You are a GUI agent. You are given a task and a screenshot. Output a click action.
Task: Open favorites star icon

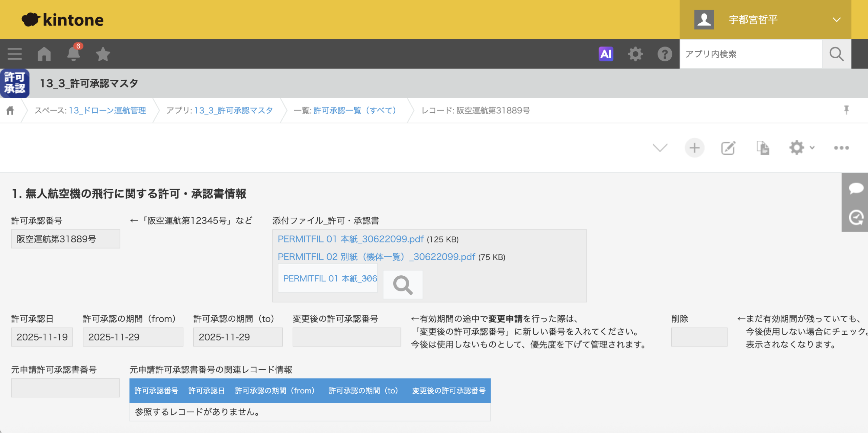(x=103, y=54)
